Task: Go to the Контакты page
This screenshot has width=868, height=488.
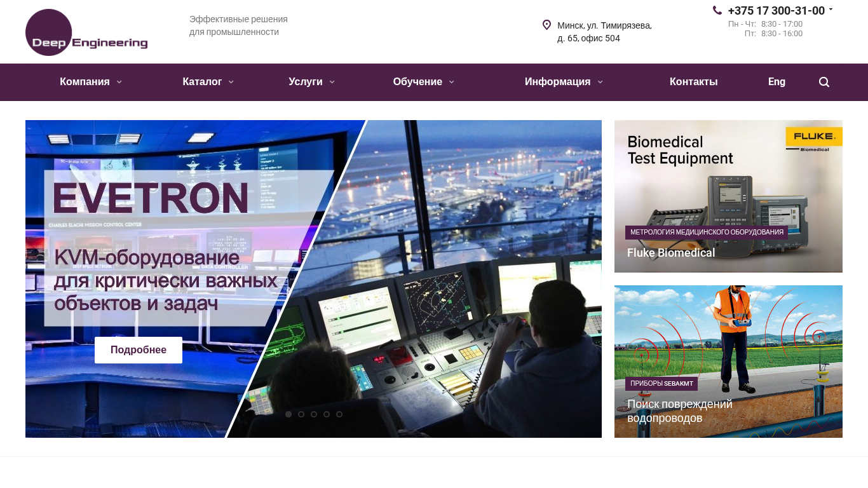Action: [693, 82]
